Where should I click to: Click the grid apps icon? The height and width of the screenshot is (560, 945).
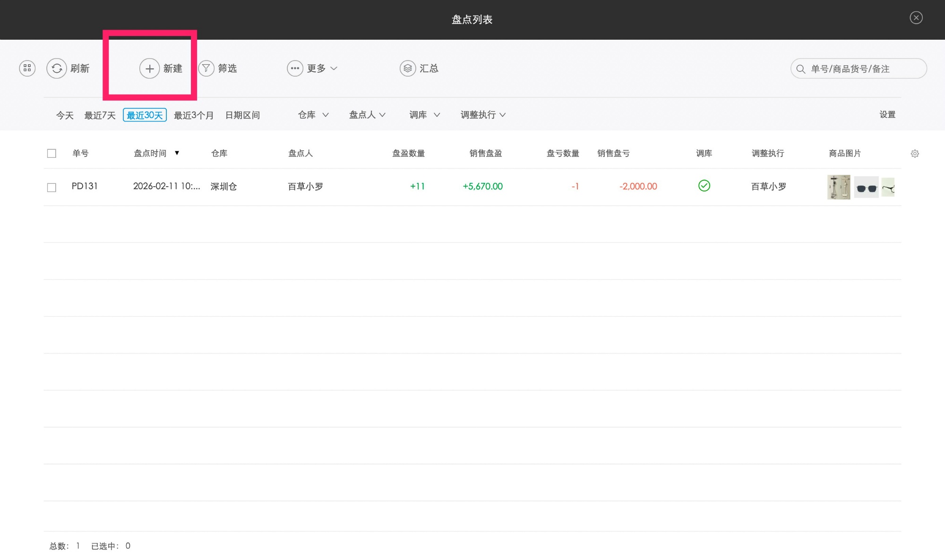pos(27,68)
